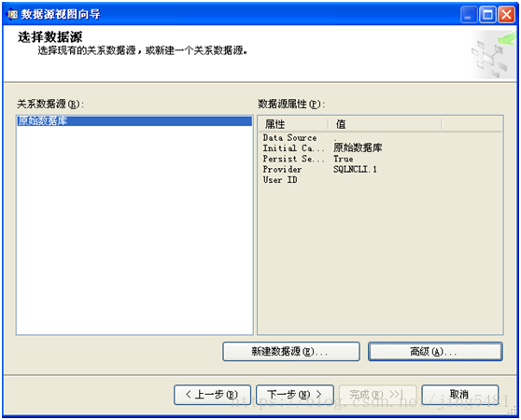Click the 原始数据库 value for Initial Catalog

[358, 148]
